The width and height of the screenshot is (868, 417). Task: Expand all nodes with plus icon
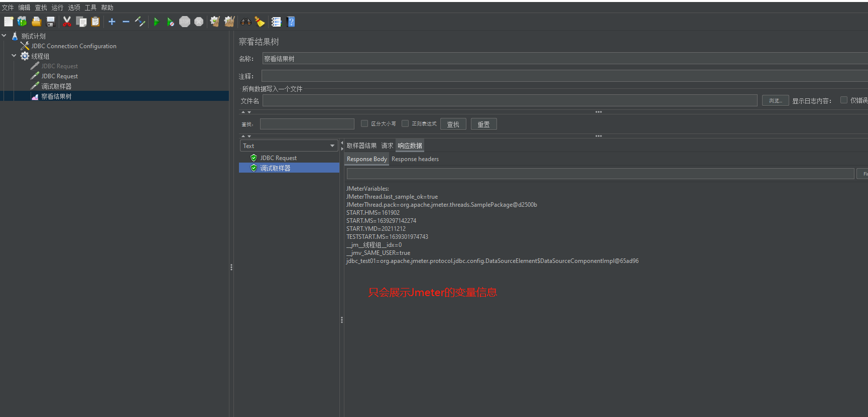click(112, 22)
